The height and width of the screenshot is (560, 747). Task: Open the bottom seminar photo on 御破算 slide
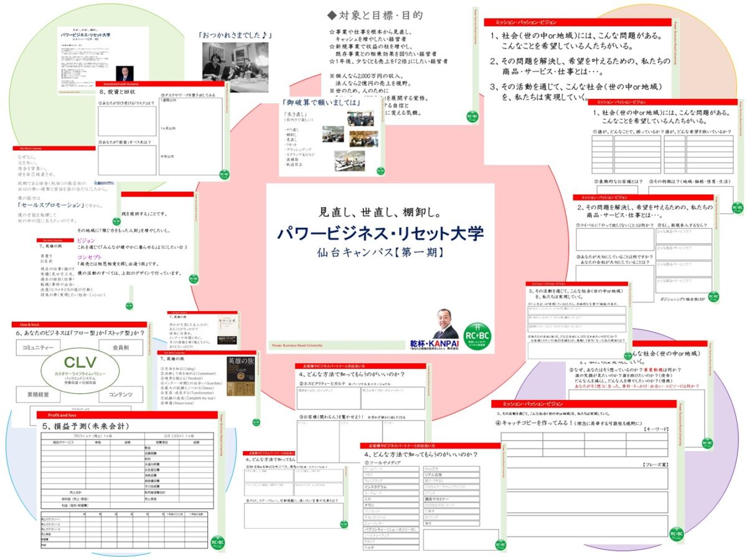[x=349, y=161]
